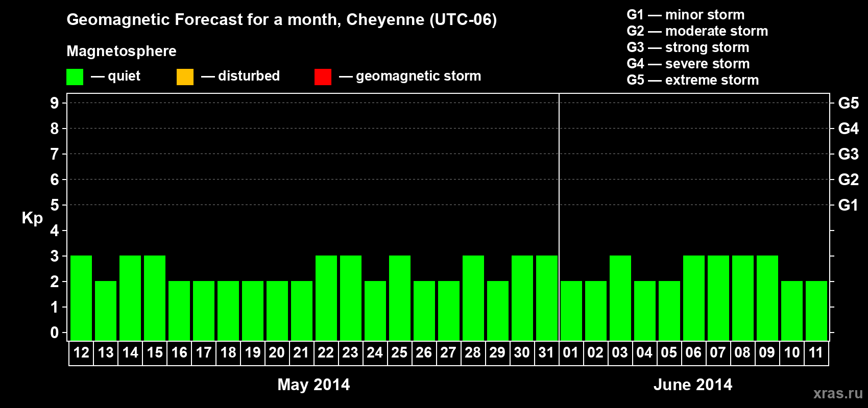Click the green bar for May 18
The height and width of the screenshot is (408, 868).
click(x=228, y=311)
